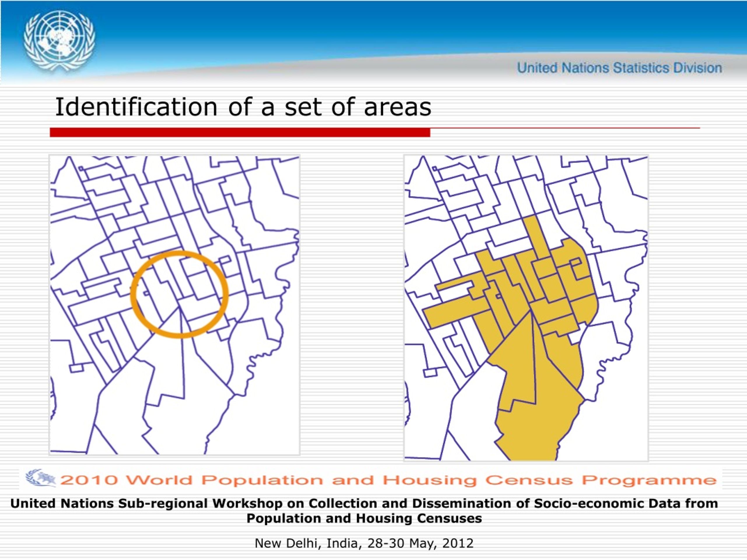
Task: Click the left boundary map image
Action: (174, 305)
